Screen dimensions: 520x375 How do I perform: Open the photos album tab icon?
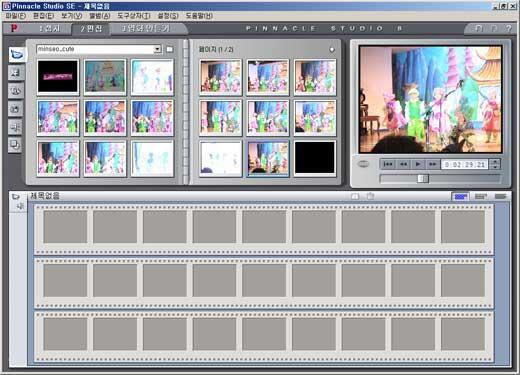[x=16, y=109]
